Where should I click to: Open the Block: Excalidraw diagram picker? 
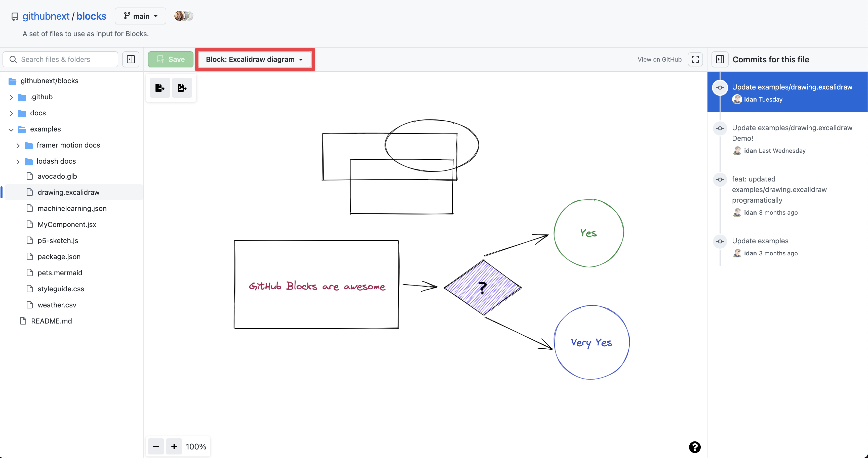(x=254, y=59)
